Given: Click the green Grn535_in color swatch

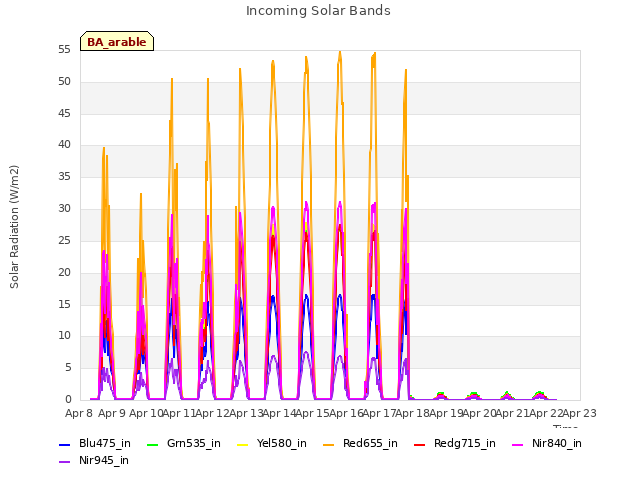Looking at the screenshot, I should point(152,444).
